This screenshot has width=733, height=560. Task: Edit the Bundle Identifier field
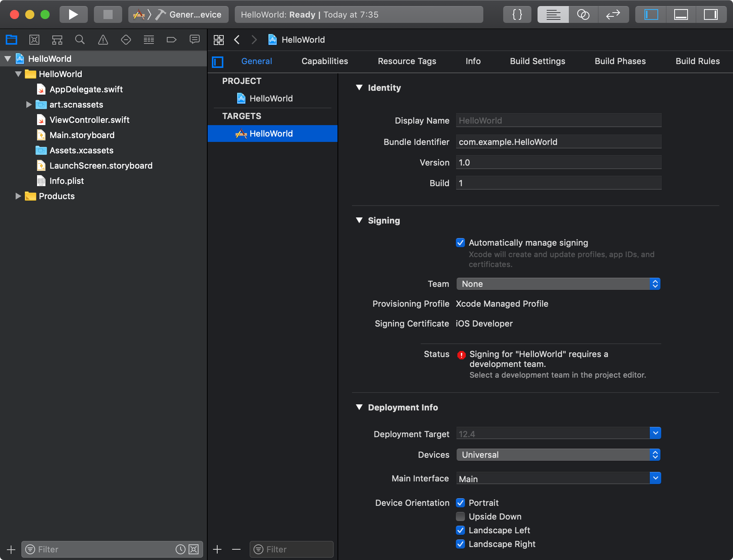tap(559, 142)
